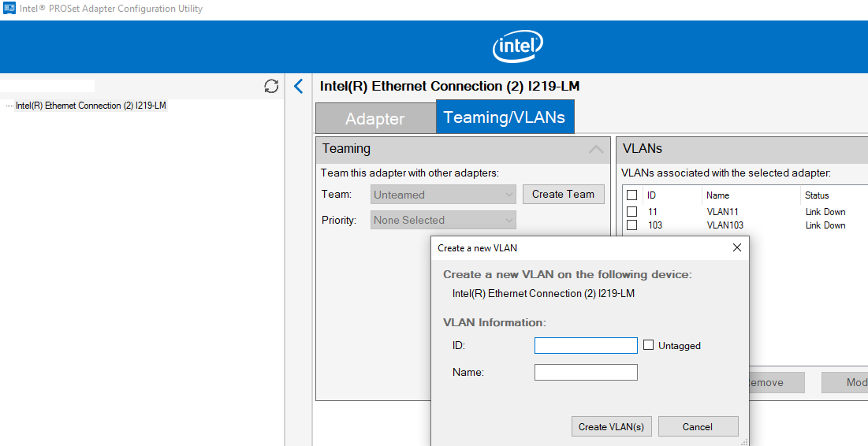Cancel the new VLAN dialog
The image size is (868, 446).
(x=698, y=426)
